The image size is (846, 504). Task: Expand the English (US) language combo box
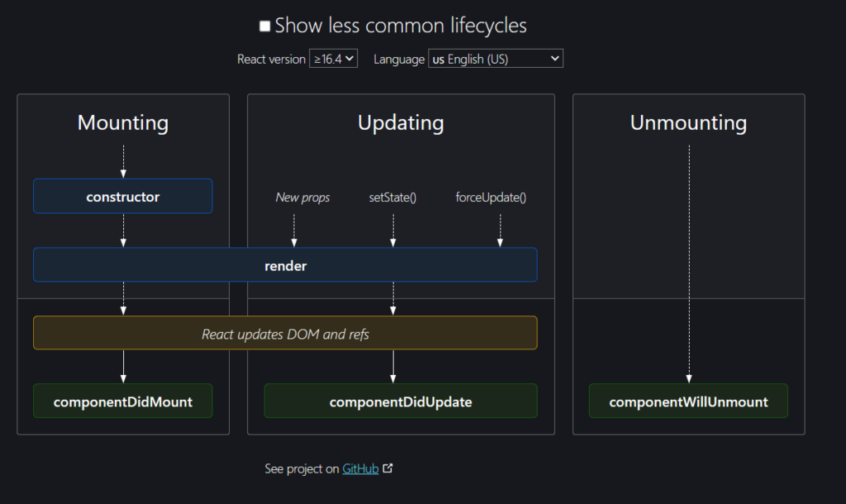coord(495,59)
